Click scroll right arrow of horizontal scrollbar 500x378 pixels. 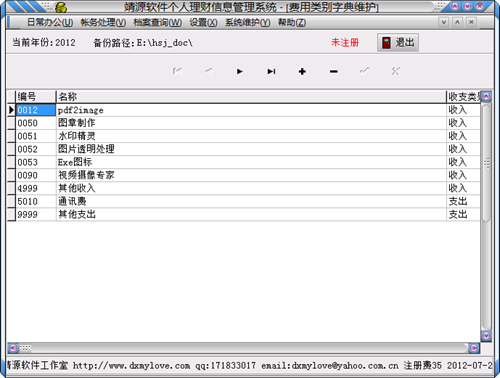coord(474,348)
